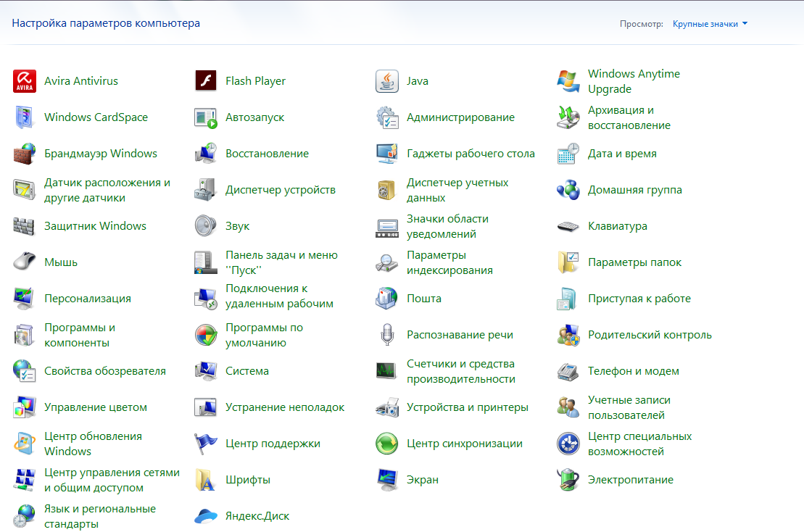This screenshot has width=804, height=532.
Task: Open the Avira Antivirus icon
Action: [x=25, y=81]
